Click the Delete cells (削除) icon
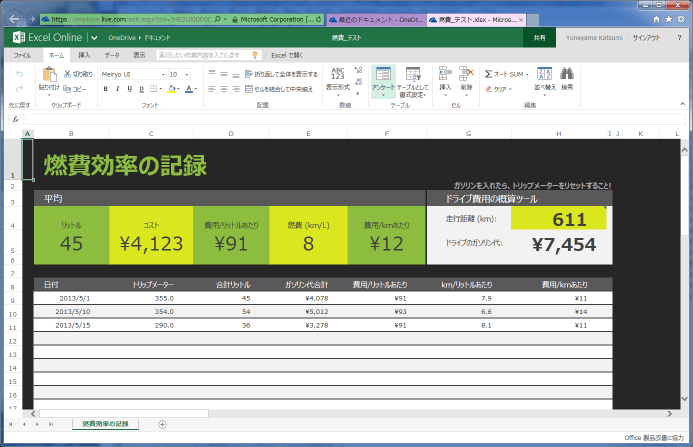The image size is (693, 447). [467, 75]
